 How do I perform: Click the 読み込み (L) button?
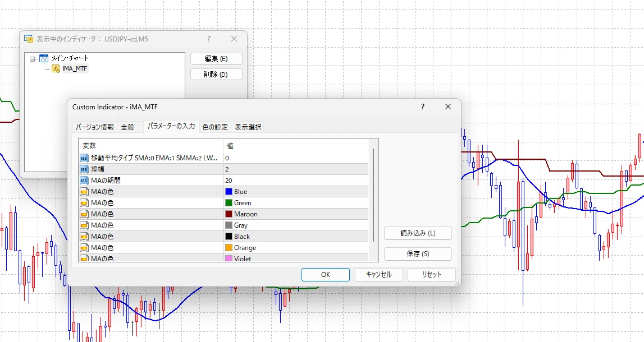(x=418, y=233)
